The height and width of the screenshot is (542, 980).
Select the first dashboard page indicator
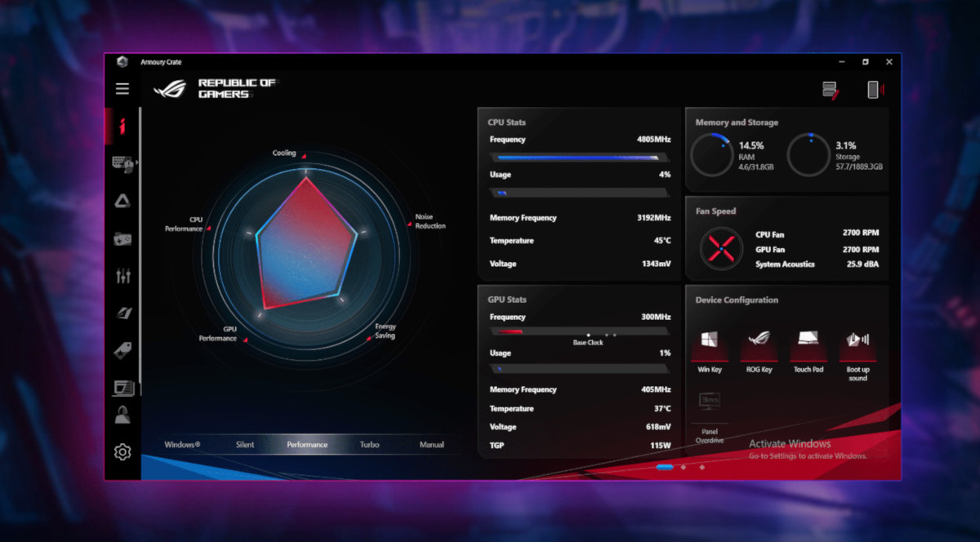pos(665,468)
